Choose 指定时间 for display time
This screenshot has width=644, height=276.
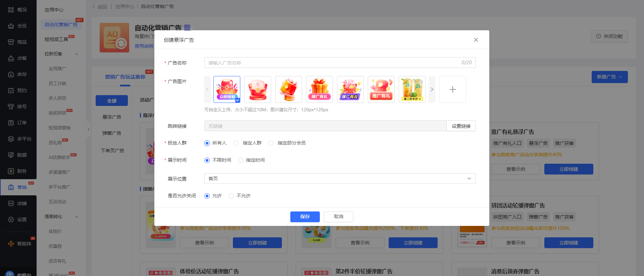[241, 160]
